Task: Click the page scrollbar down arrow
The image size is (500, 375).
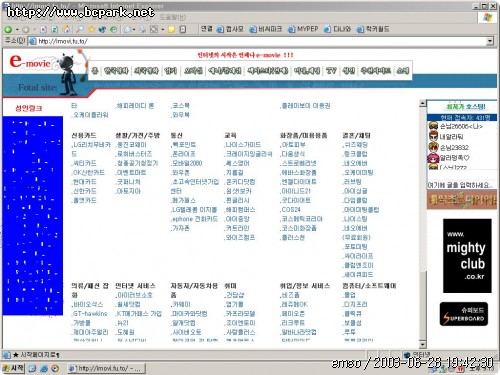Action: (422, 344)
